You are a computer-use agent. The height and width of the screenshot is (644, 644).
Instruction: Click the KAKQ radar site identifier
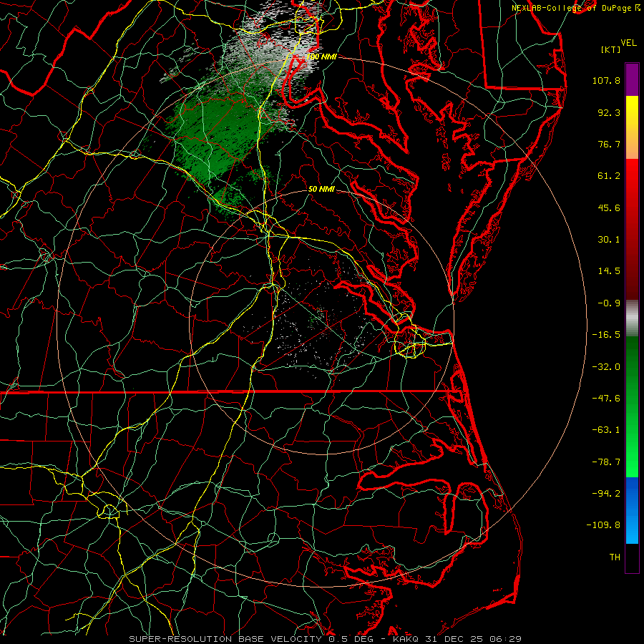click(406, 639)
